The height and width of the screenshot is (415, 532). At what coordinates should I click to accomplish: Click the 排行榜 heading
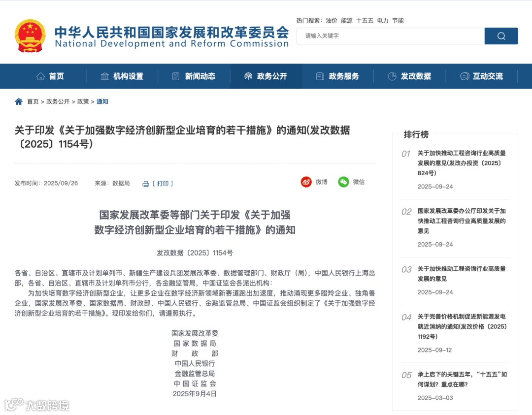tap(416, 134)
